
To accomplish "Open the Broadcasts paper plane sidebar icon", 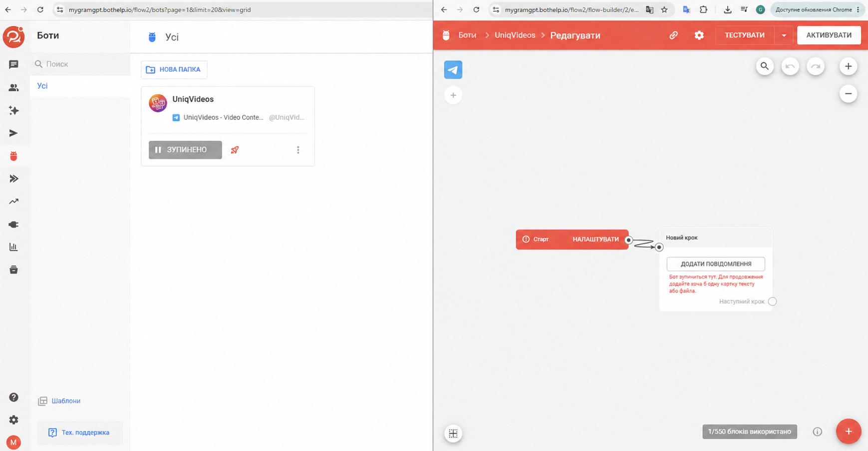I will point(13,133).
